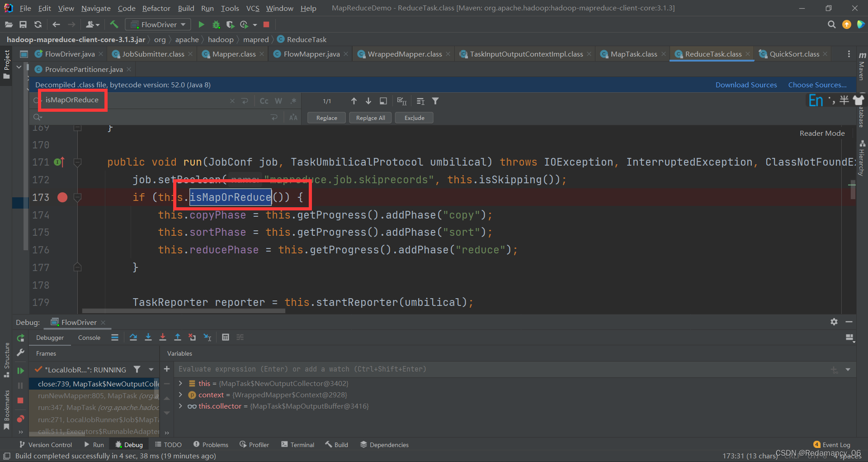Open the Refactor menu
The height and width of the screenshot is (462, 868).
(156, 8)
